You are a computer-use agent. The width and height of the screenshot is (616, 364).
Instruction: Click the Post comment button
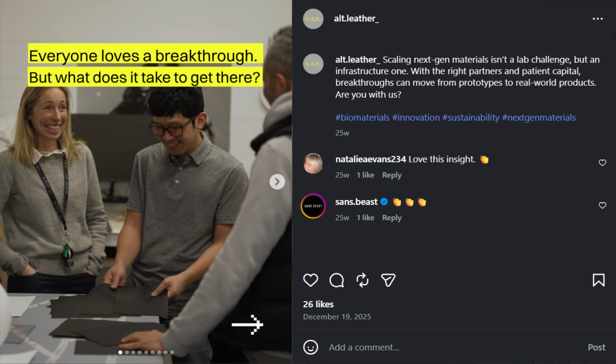pyautogui.click(x=596, y=347)
